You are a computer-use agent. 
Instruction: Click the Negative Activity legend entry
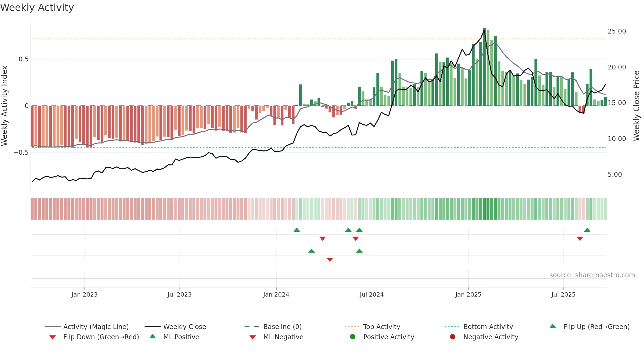click(x=484, y=337)
